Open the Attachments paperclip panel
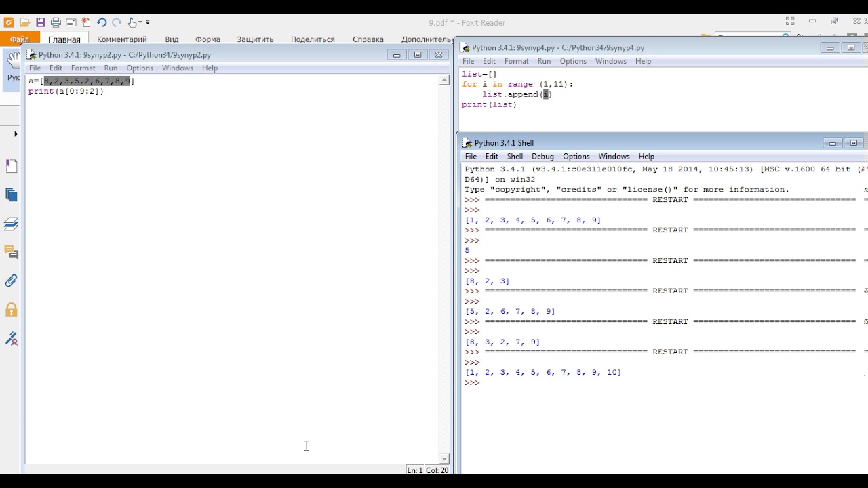 point(12,281)
